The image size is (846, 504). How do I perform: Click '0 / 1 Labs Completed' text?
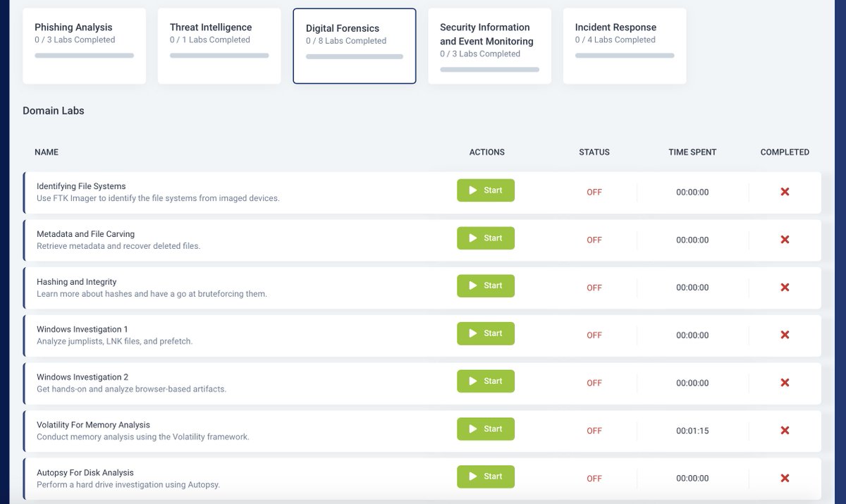(x=210, y=40)
